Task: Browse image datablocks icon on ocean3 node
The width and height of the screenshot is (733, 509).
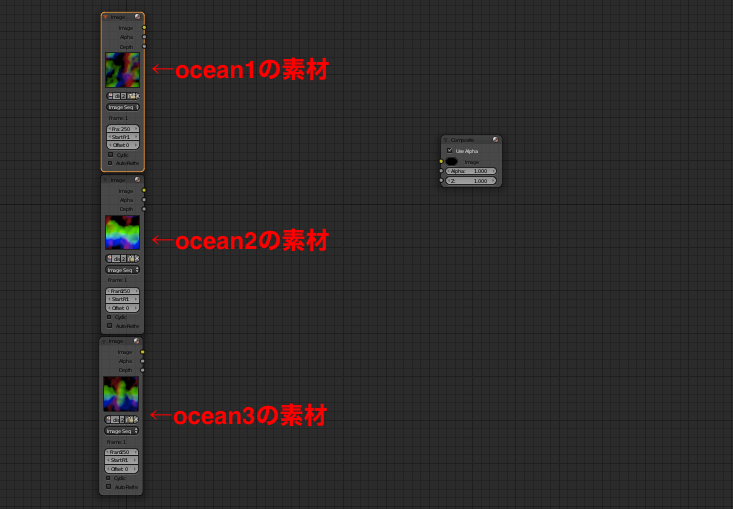Action: click(108, 420)
